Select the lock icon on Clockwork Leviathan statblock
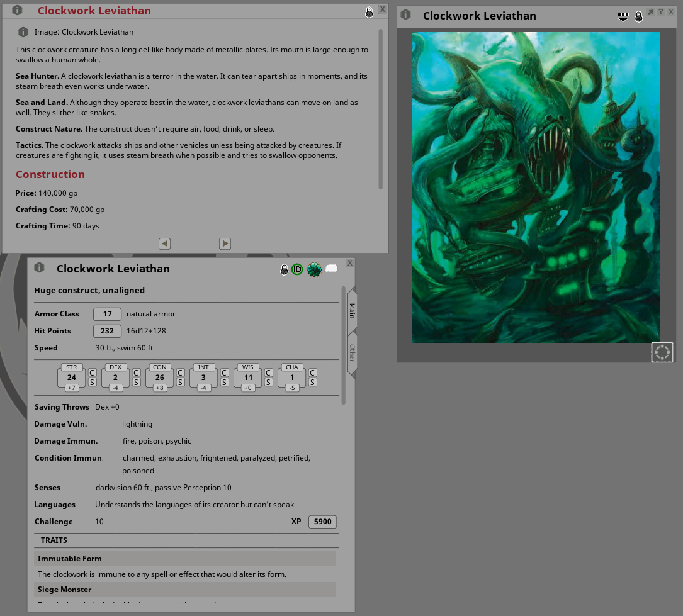The image size is (683, 616). click(284, 269)
